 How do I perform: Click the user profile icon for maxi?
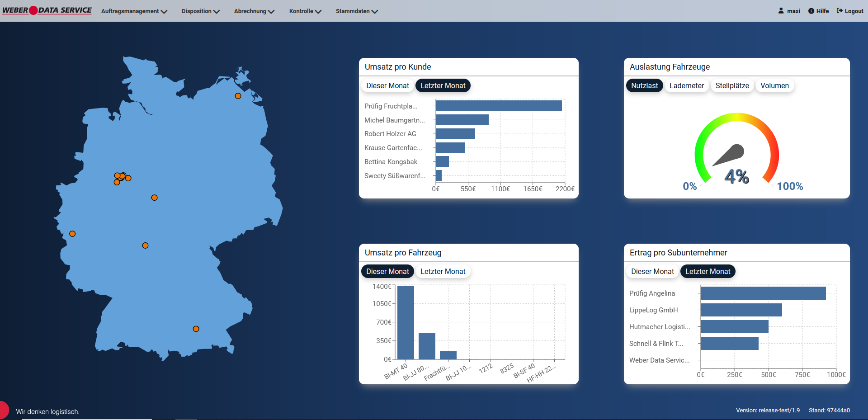pyautogui.click(x=781, y=11)
